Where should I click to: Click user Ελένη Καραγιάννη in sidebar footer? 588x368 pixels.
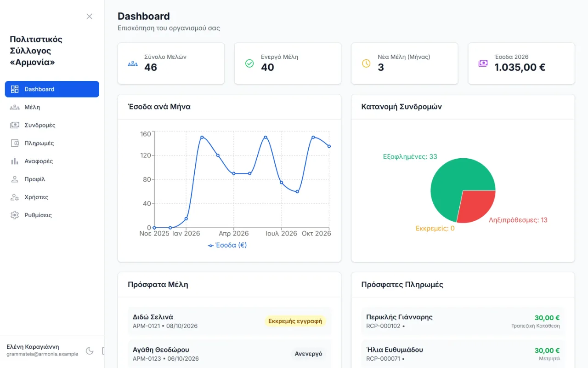pyautogui.click(x=33, y=347)
